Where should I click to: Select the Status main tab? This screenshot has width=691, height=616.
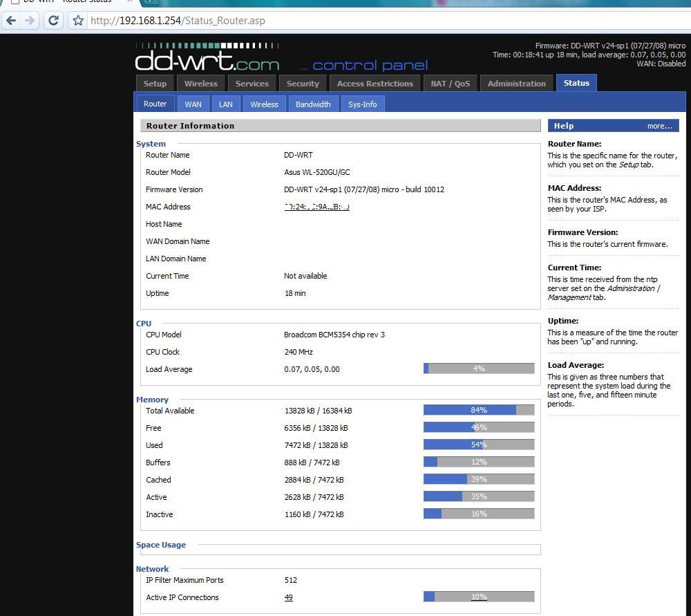(x=576, y=83)
